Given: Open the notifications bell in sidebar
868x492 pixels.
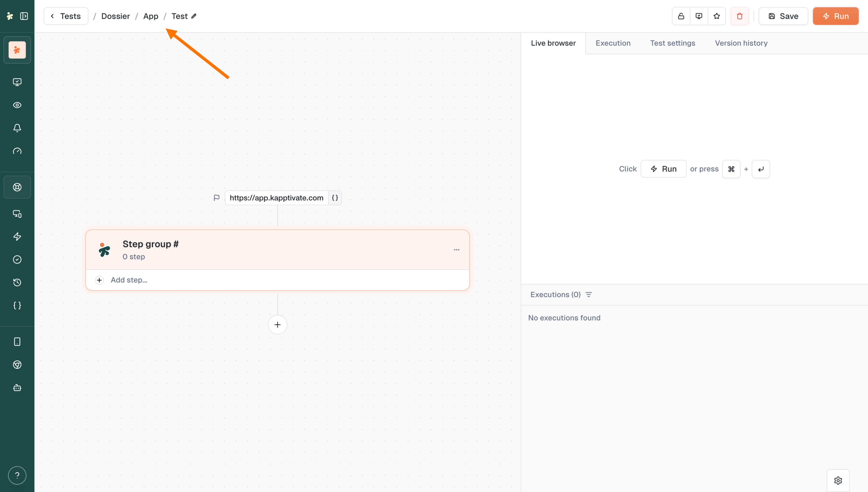Looking at the screenshot, I should pos(17,128).
